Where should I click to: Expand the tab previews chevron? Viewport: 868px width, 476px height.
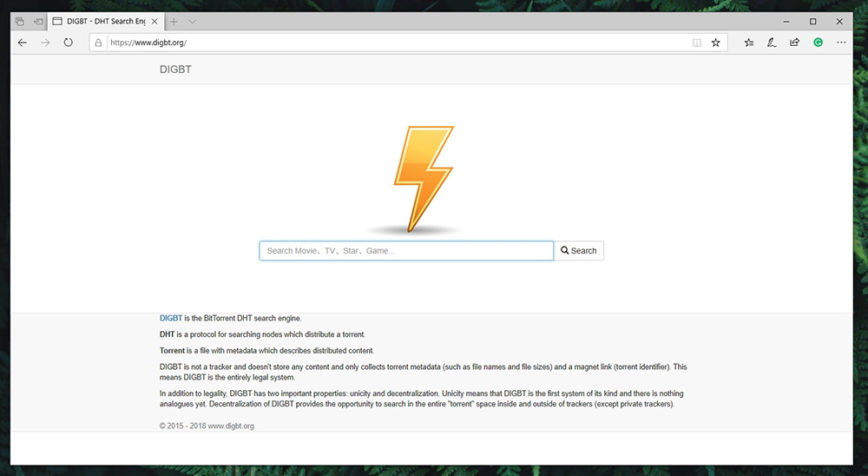click(192, 22)
